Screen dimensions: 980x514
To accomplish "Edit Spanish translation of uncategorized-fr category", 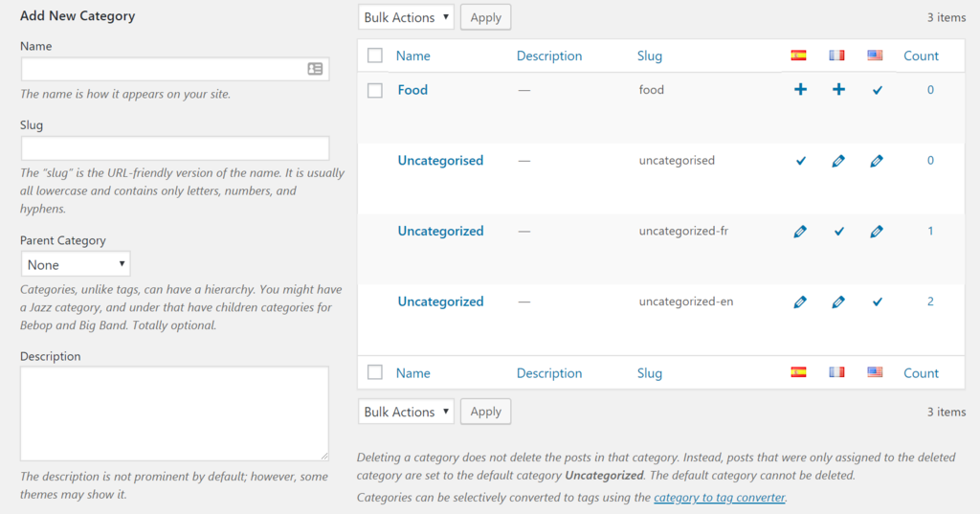I will pyautogui.click(x=800, y=232).
